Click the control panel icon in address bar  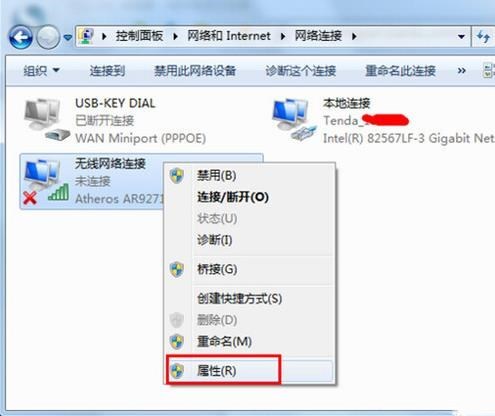[x=86, y=36]
